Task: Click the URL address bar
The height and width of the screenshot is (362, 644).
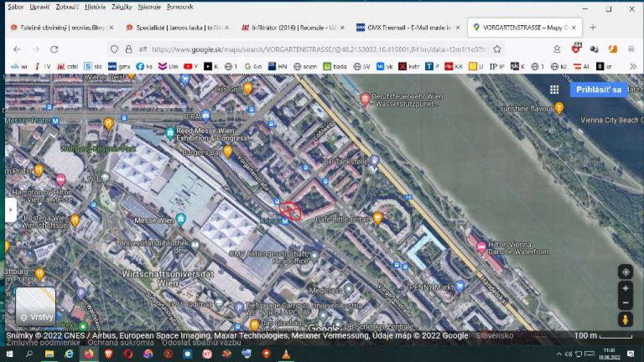Action: [x=314, y=49]
